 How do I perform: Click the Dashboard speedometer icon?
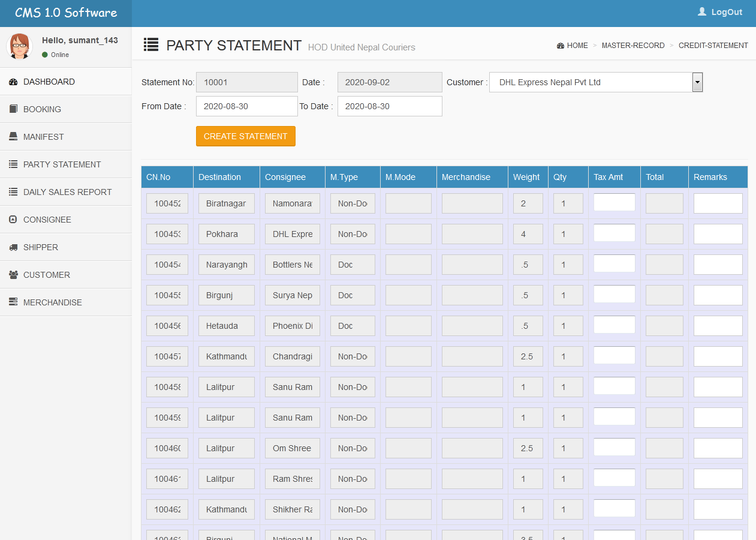13,82
